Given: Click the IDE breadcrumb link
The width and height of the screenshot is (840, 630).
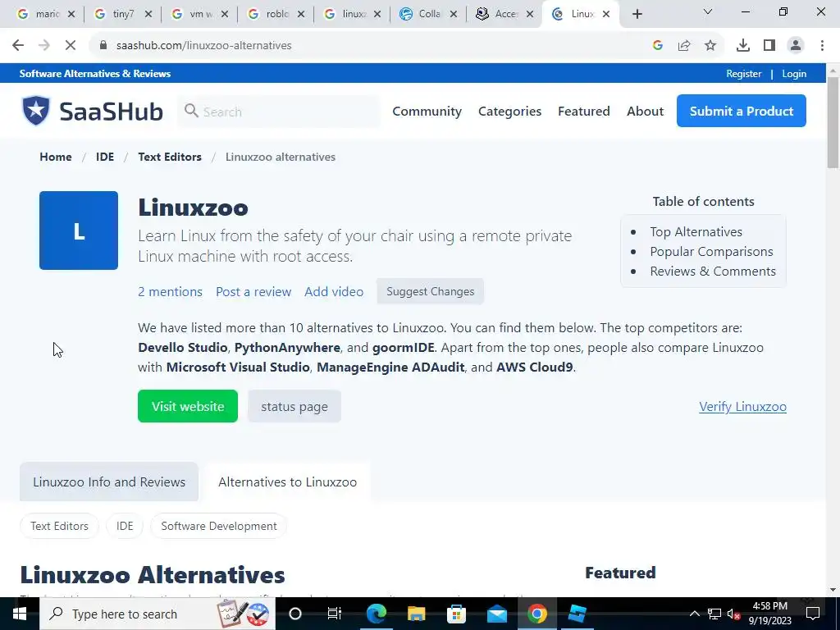Looking at the screenshot, I should [105, 157].
